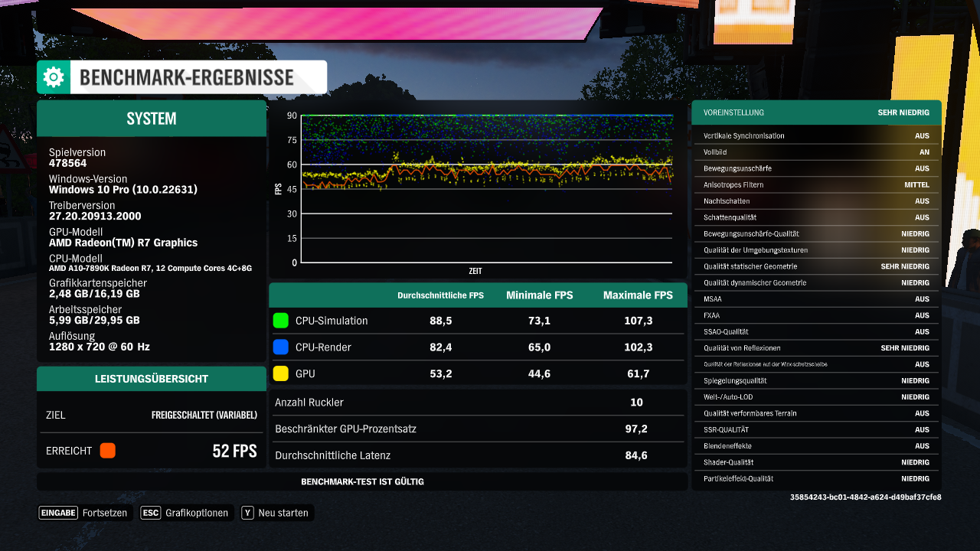Open the Voreinstellung preset selector
Screen dimensions: 980x551
816,112
